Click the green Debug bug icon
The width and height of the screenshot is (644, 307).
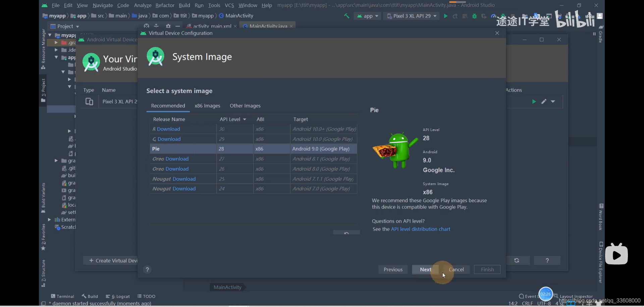pos(474,16)
